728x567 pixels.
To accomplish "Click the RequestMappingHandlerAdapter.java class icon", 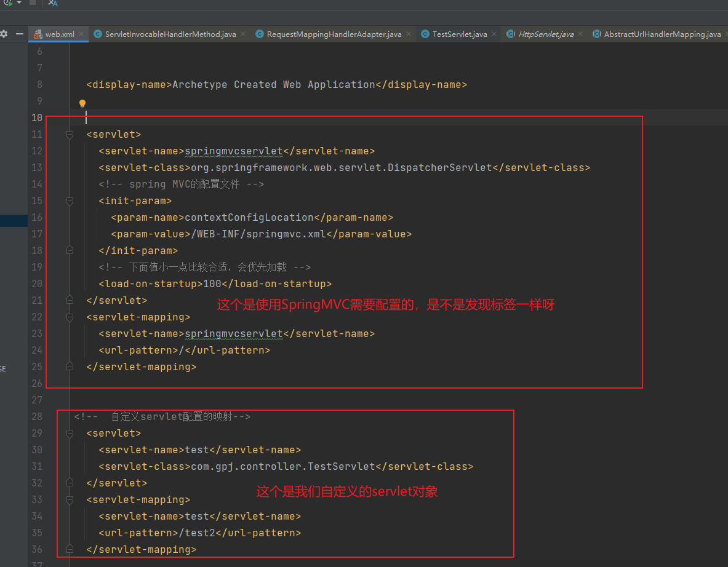I will coord(260,34).
